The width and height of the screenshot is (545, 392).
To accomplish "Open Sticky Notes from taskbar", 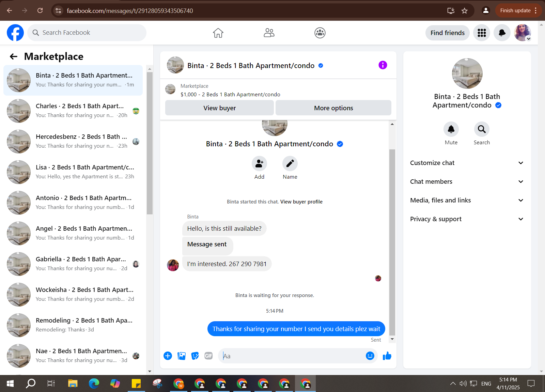I will [136, 383].
